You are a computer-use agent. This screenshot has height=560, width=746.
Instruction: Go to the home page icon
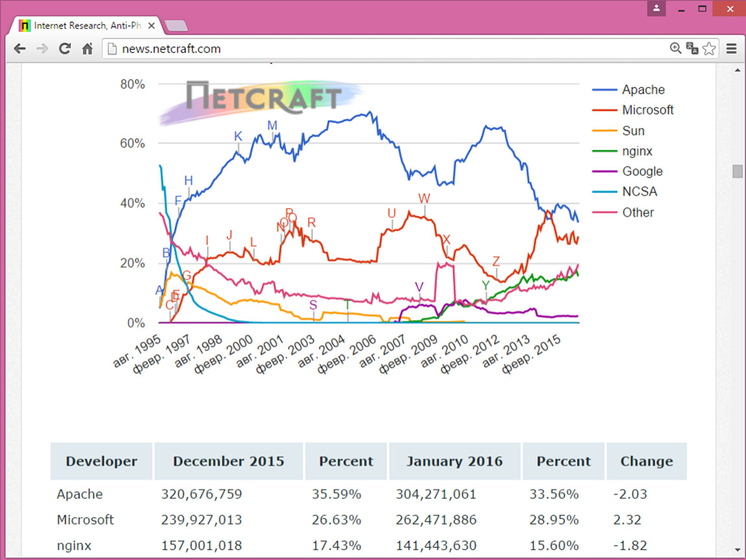pos(88,49)
